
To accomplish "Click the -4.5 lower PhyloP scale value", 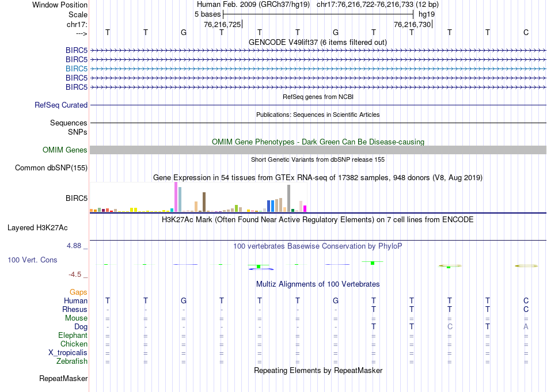I will 75,275.
